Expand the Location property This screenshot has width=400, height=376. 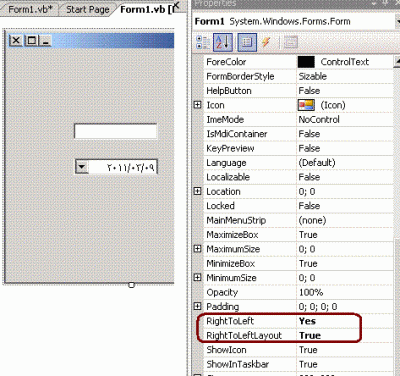(198, 191)
